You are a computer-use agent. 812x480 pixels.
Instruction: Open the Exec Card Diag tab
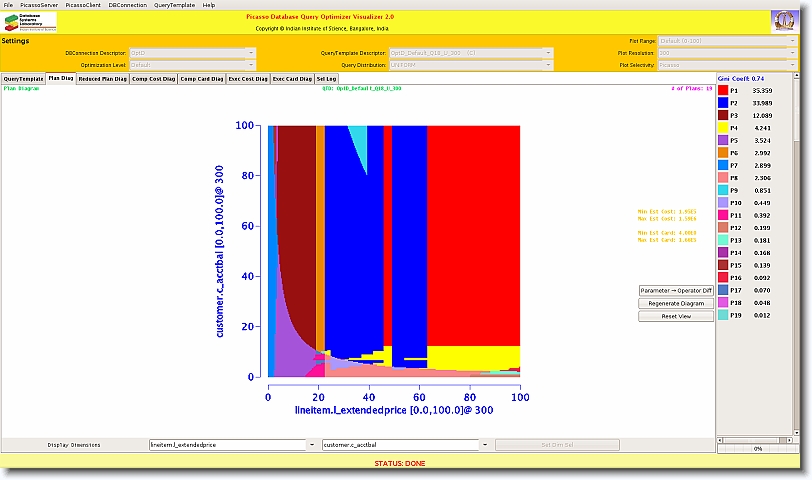292,78
